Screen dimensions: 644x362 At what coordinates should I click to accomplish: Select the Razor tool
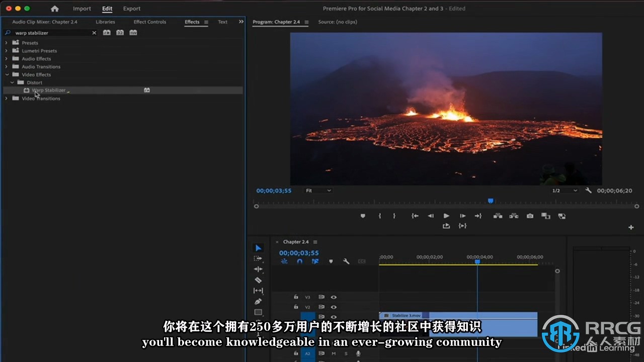click(258, 280)
